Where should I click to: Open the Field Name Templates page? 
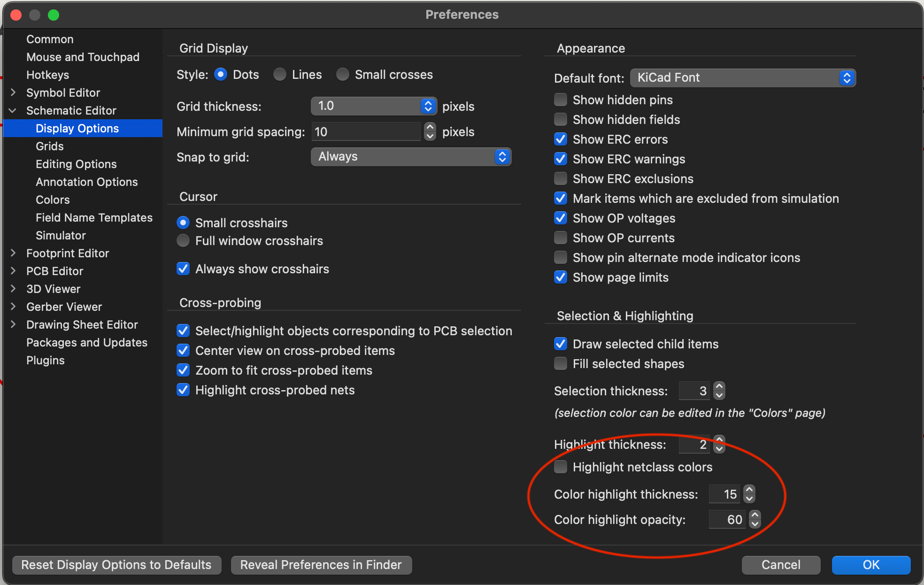click(94, 217)
